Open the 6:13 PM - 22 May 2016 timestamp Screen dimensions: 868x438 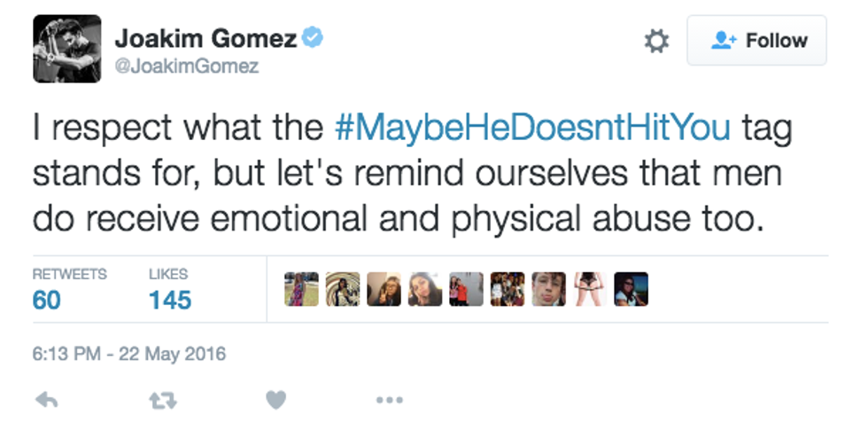click(128, 355)
